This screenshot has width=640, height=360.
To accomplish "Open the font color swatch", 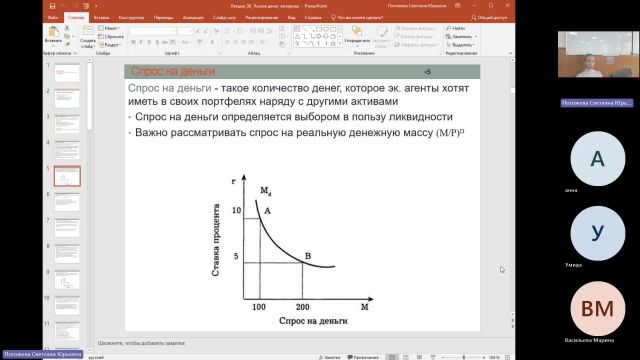I will [212, 42].
